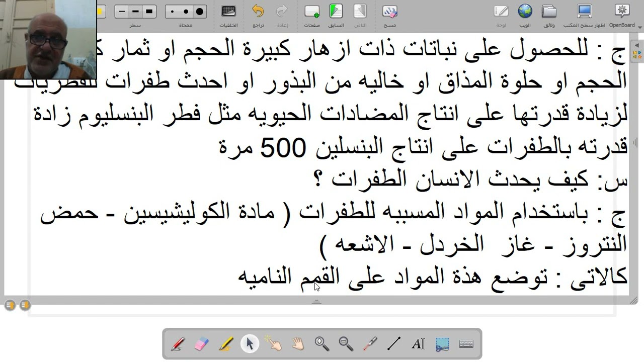This screenshot has width=644, height=362.
Task: Click the presenter webcam thumbnail
Action: (48, 40)
